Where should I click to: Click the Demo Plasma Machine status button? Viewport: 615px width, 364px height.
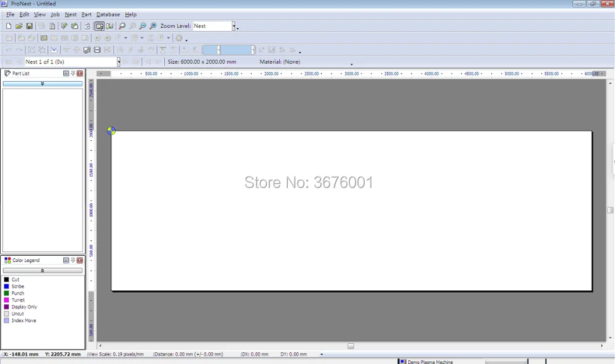tap(426, 362)
